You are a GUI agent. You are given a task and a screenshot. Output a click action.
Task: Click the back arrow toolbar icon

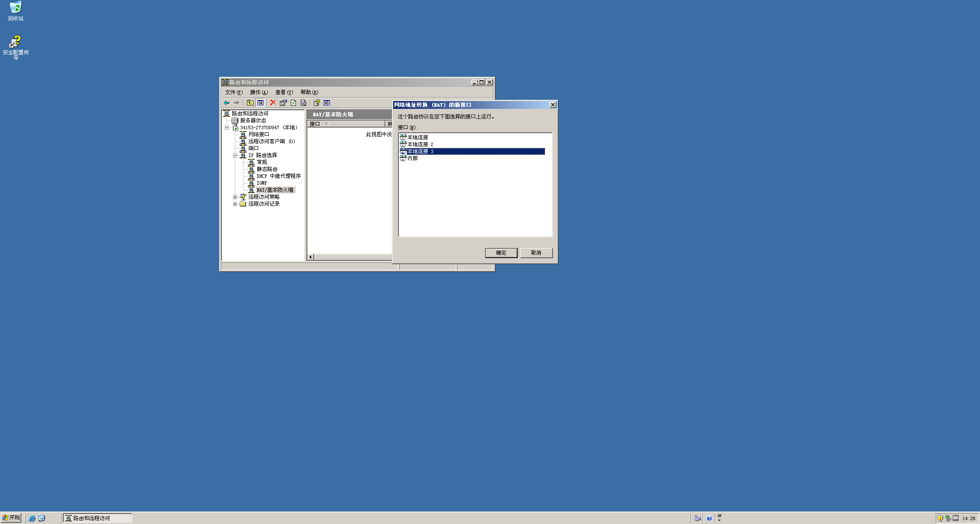[x=227, y=103]
